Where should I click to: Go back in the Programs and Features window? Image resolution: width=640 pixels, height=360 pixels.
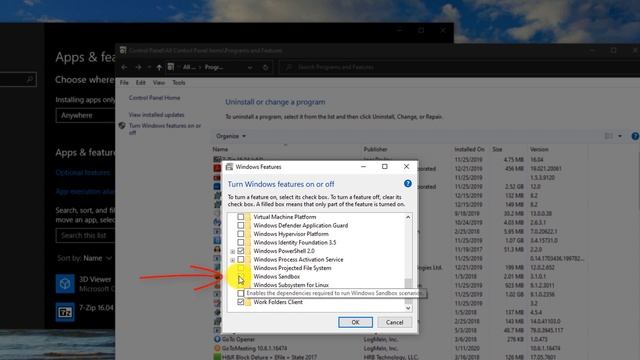tap(124, 67)
